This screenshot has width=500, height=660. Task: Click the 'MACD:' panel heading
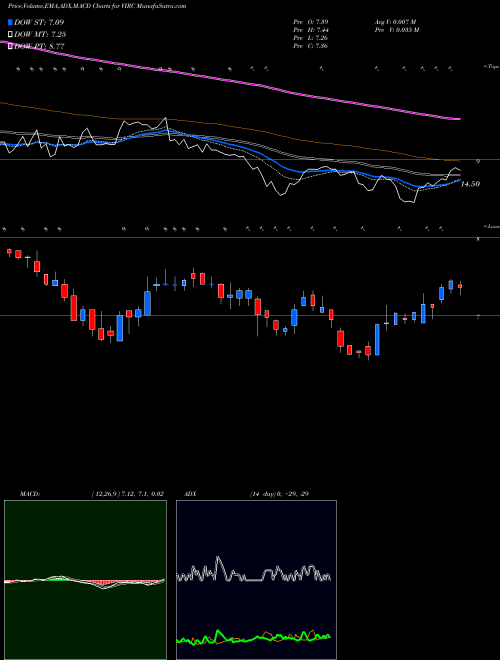click(x=30, y=494)
